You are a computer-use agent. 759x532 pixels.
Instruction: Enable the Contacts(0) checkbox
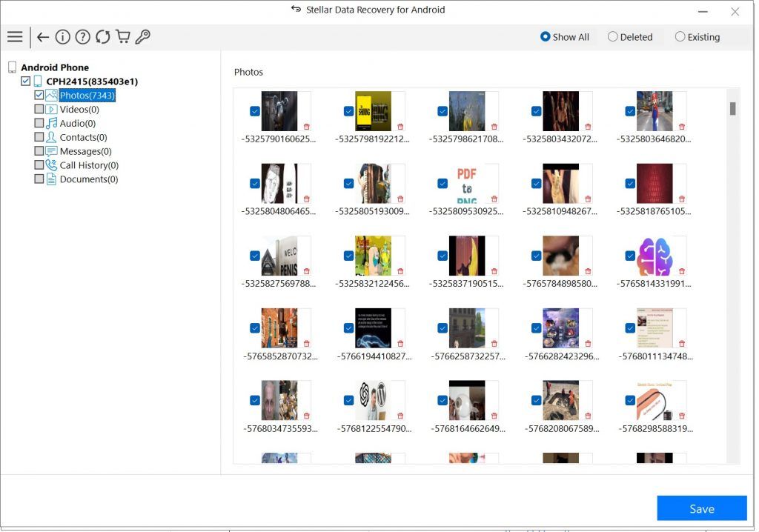point(39,138)
